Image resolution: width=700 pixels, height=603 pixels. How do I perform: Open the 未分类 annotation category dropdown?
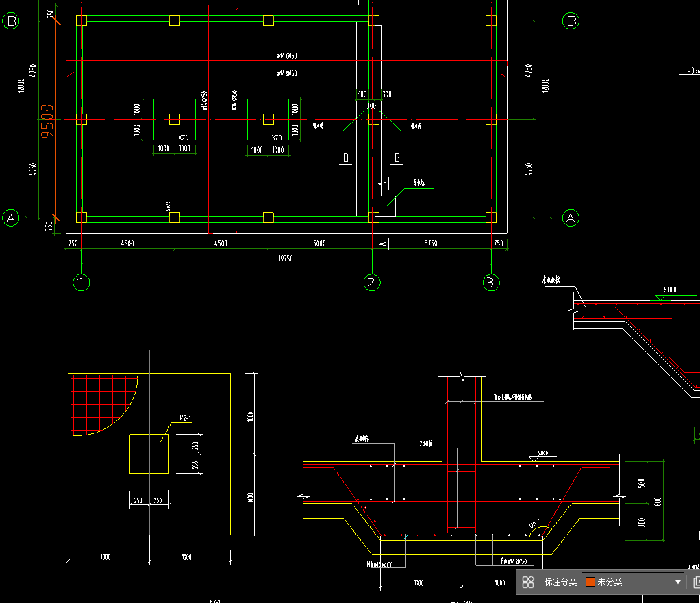(633, 582)
